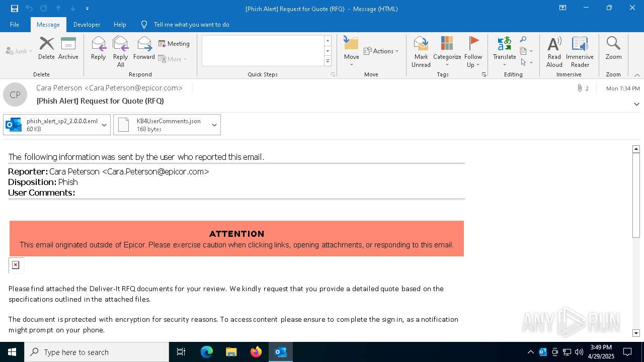
Task: Open the File tab
Action: (15, 24)
